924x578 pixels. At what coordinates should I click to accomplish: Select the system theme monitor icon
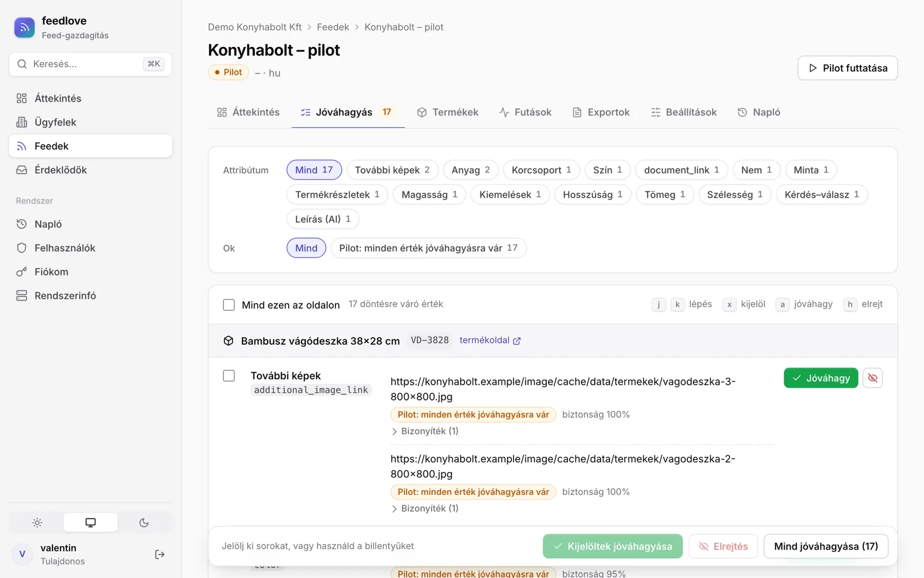[x=91, y=523]
